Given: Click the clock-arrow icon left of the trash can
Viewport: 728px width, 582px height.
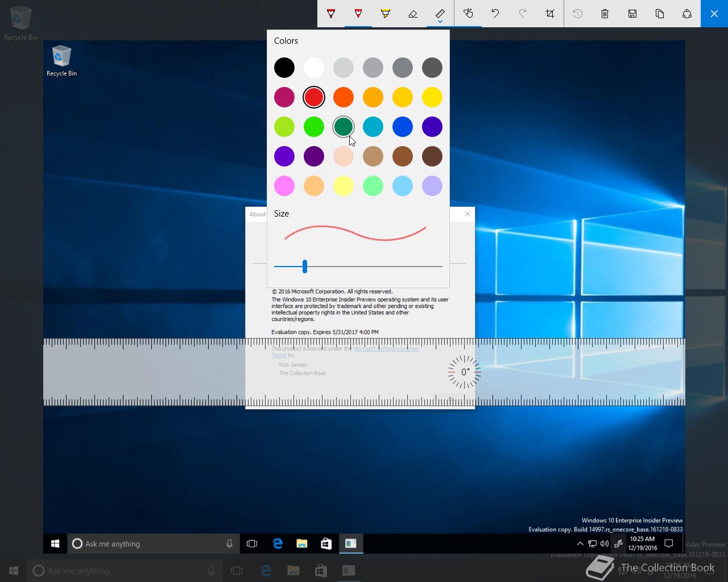Looking at the screenshot, I should pos(578,14).
